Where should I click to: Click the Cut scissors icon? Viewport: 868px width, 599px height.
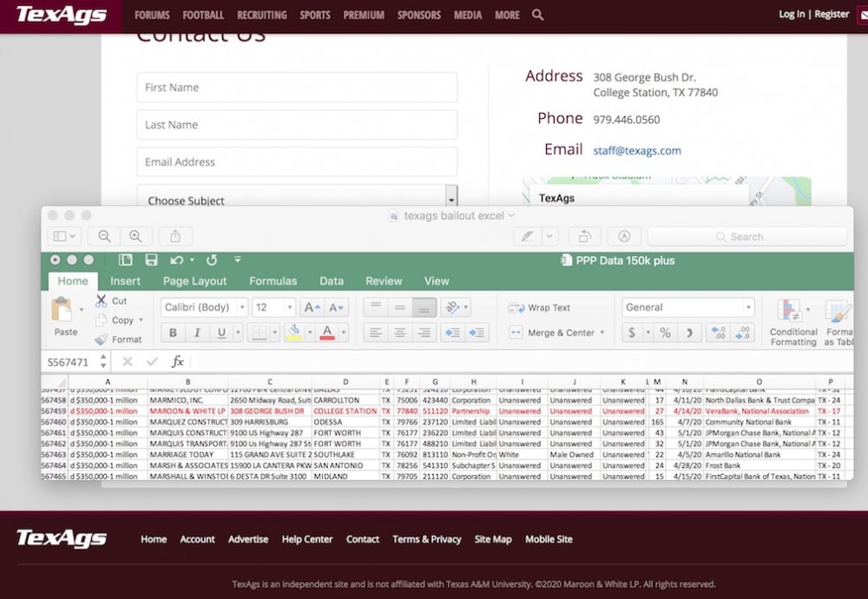point(102,299)
